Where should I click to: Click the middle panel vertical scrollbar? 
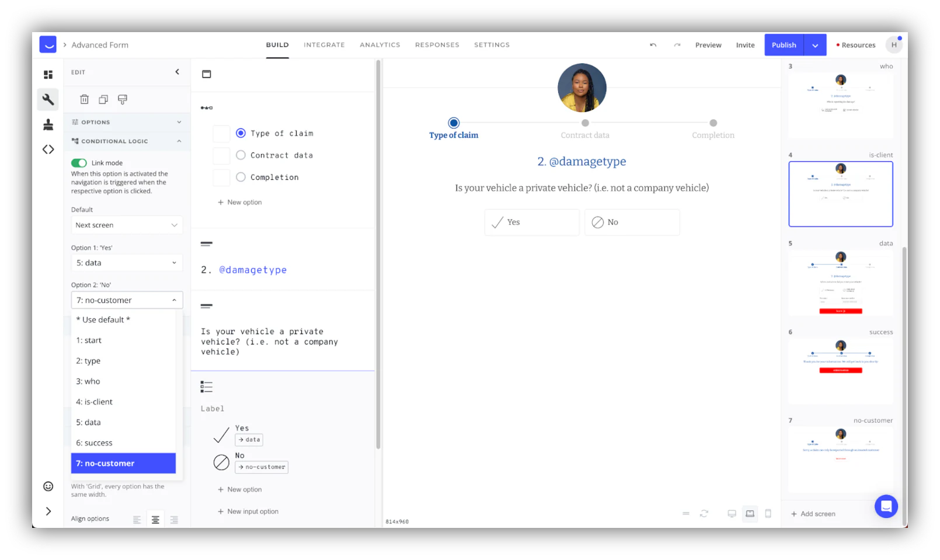[x=378, y=254]
